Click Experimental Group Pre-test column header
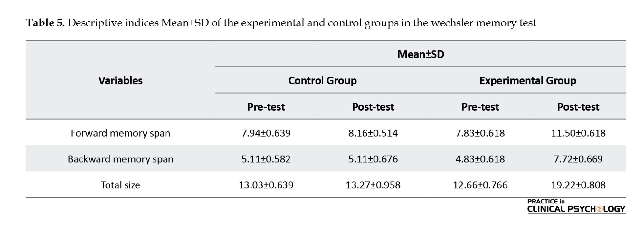Screen dimensions: 644x235 480,107
